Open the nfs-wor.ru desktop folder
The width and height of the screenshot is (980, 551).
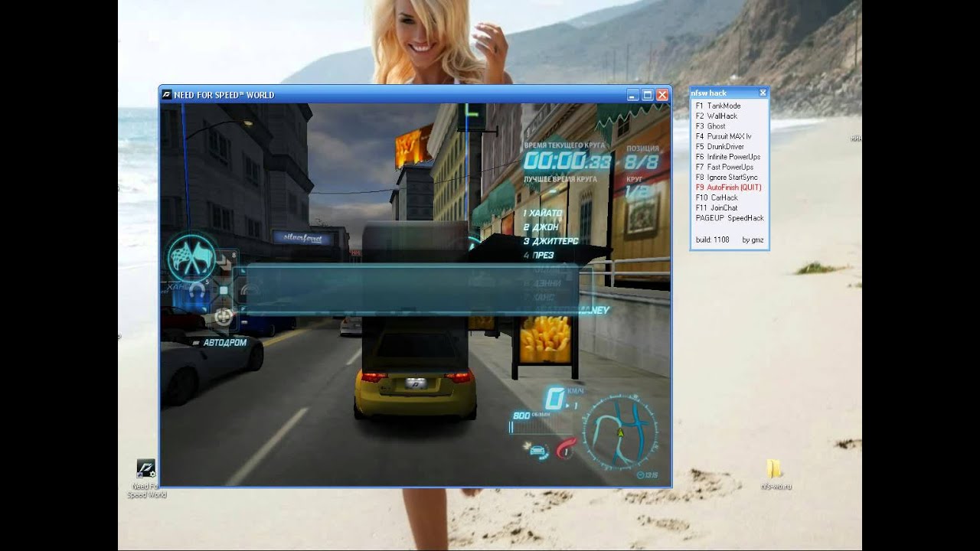coord(776,474)
